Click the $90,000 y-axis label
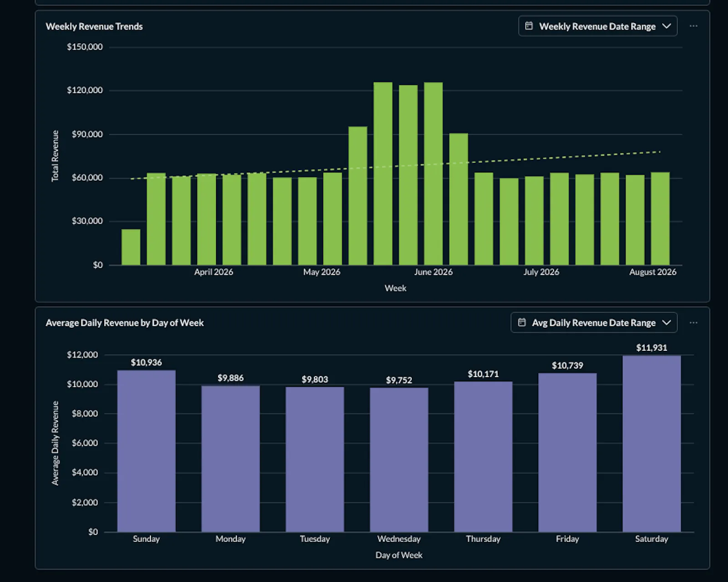Viewport: 728px width, 582px height. (87, 134)
